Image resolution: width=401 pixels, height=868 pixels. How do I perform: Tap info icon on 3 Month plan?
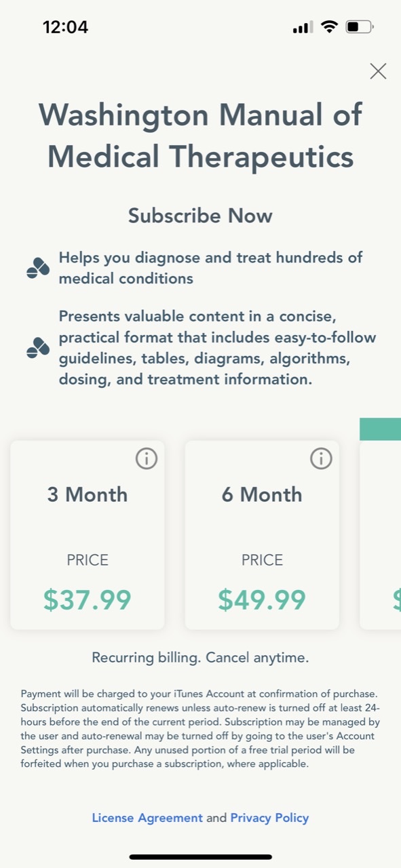point(147,459)
